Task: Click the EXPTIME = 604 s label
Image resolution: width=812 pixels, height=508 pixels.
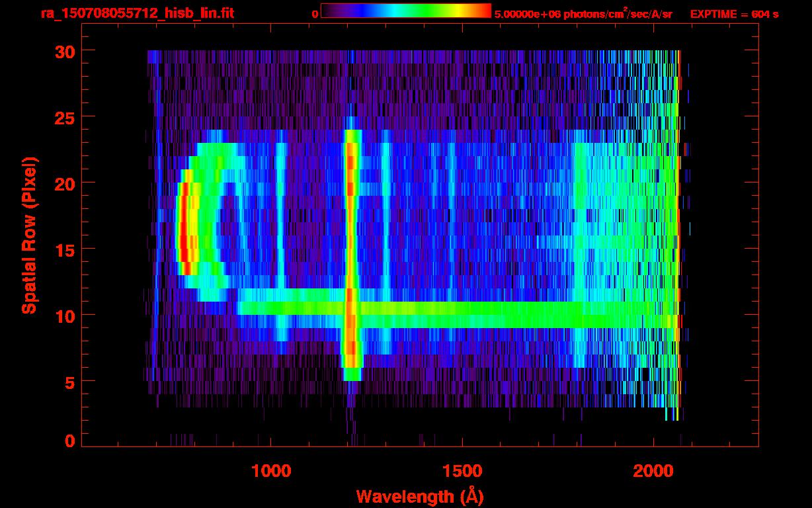Action: tap(734, 14)
